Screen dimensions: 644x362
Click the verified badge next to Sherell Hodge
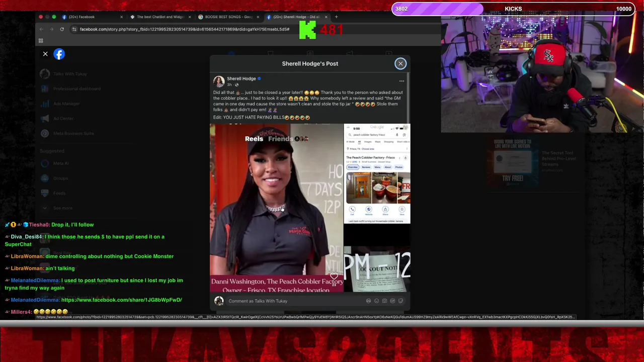[x=260, y=78]
